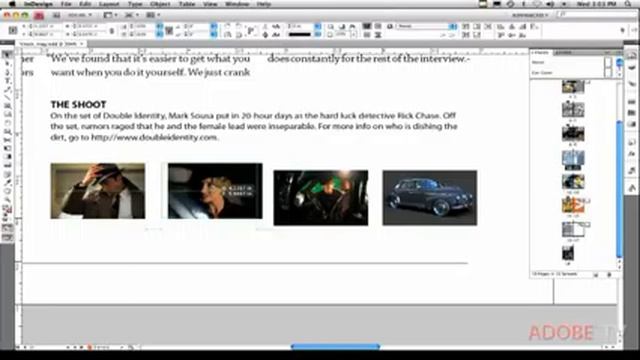Open the File menu
This screenshot has width=640, height=360.
66,4
